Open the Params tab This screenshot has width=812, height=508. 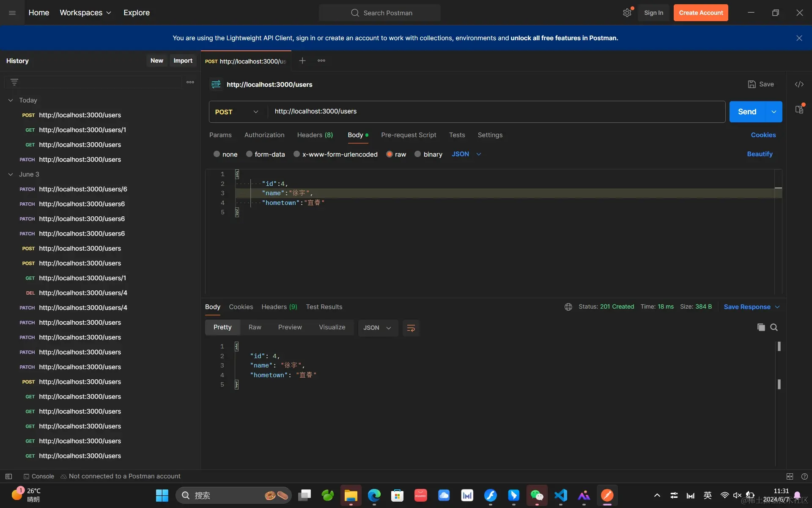click(220, 135)
